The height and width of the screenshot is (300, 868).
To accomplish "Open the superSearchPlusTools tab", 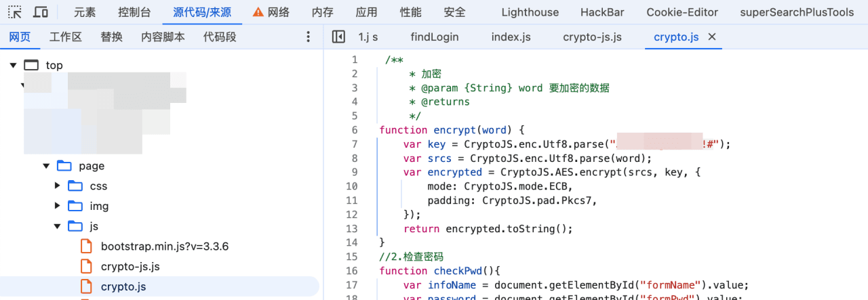I will (797, 12).
